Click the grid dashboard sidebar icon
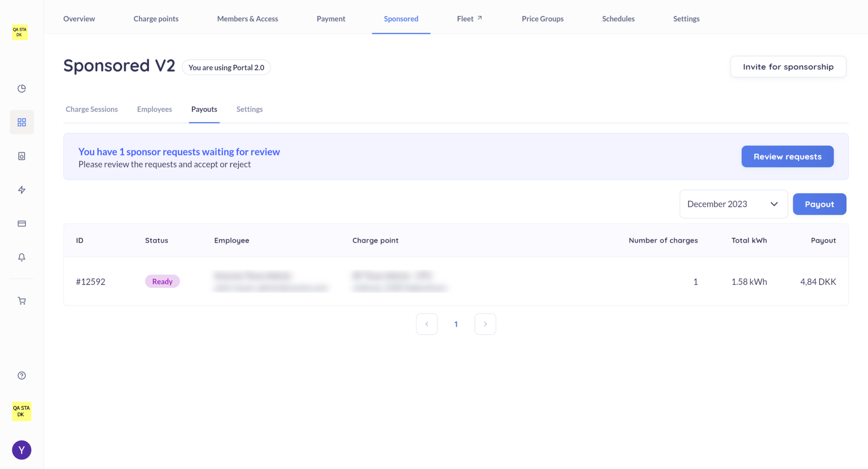The image size is (868, 469). [x=22, y=122]
